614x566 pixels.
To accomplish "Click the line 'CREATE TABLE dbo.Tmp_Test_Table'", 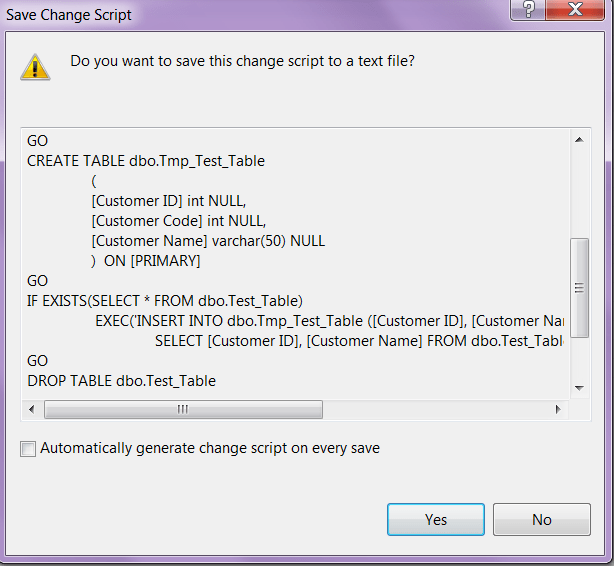I will (146, 161).
